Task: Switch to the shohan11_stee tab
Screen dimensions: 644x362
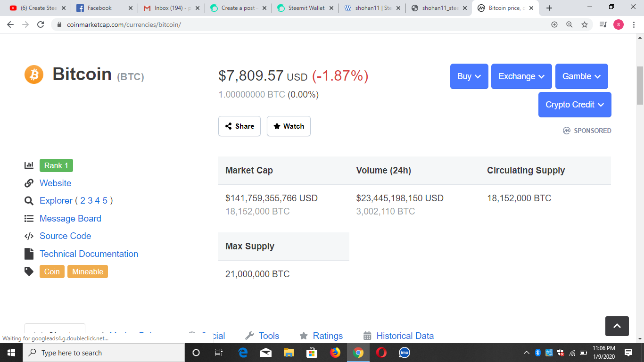Action: pos(439,8)
